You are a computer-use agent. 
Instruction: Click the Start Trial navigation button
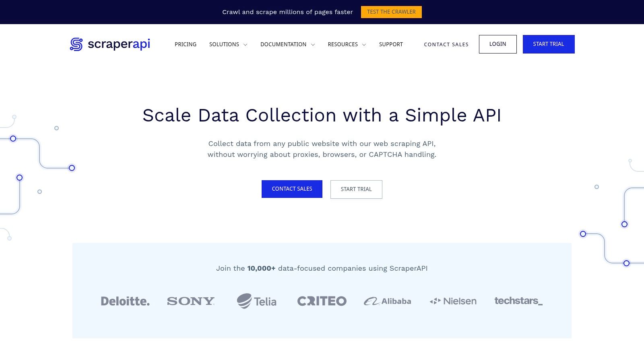(549, 44)
